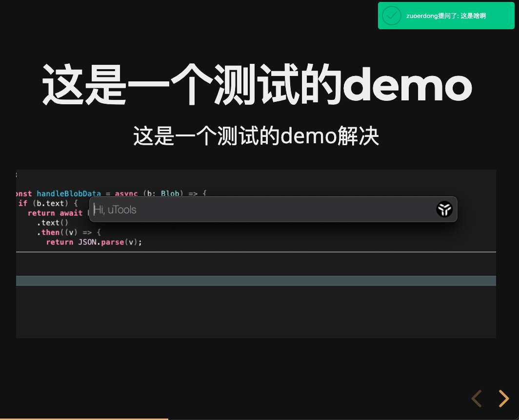Click the handleBlobData function name

click(x=68, y=193)
